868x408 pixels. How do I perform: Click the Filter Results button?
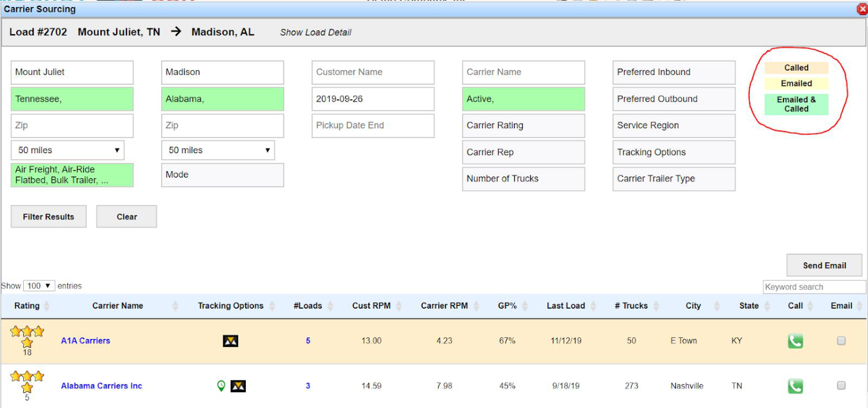[49, 216]
